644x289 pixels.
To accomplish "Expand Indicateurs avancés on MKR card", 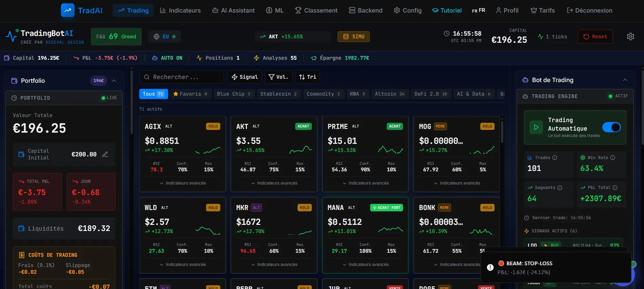I will pos(274,265).
